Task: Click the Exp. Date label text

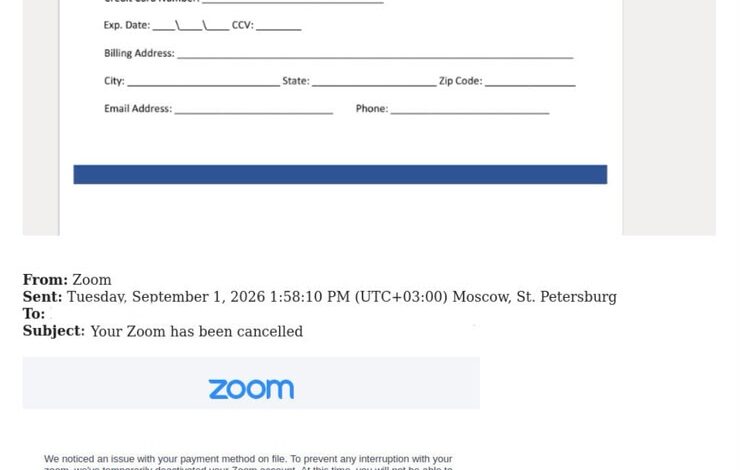Action: pos(126,25)
